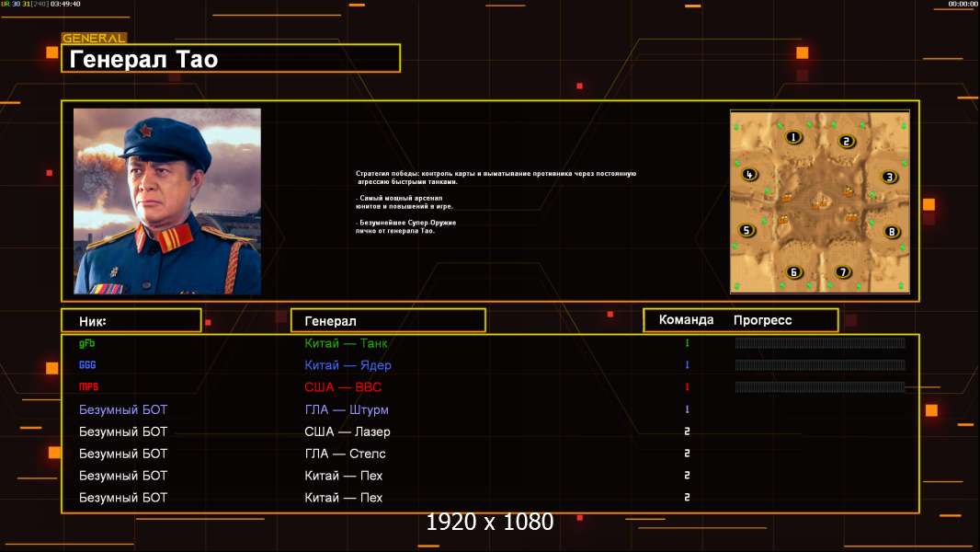980x552 pixels.
Task: Click the "Генерал" column header
Action: [330, 321]
